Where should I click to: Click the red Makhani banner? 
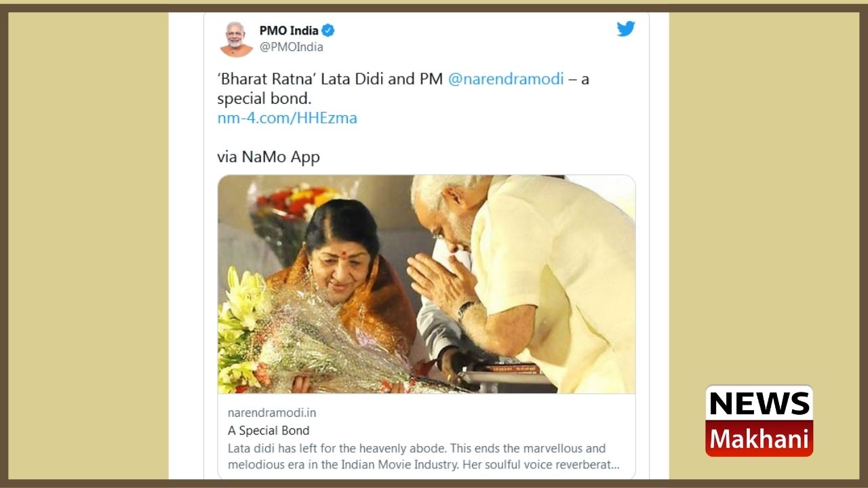pyautogui.click(x=759, y=439)
